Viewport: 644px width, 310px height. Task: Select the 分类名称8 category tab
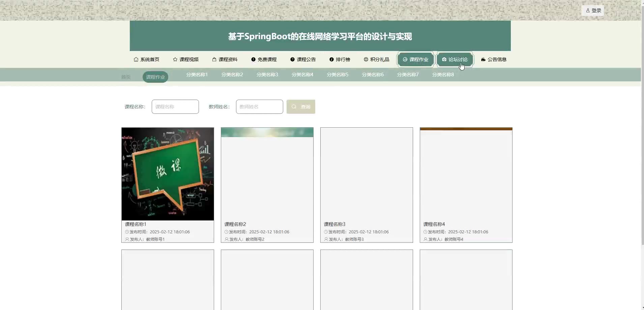point(443,75)
